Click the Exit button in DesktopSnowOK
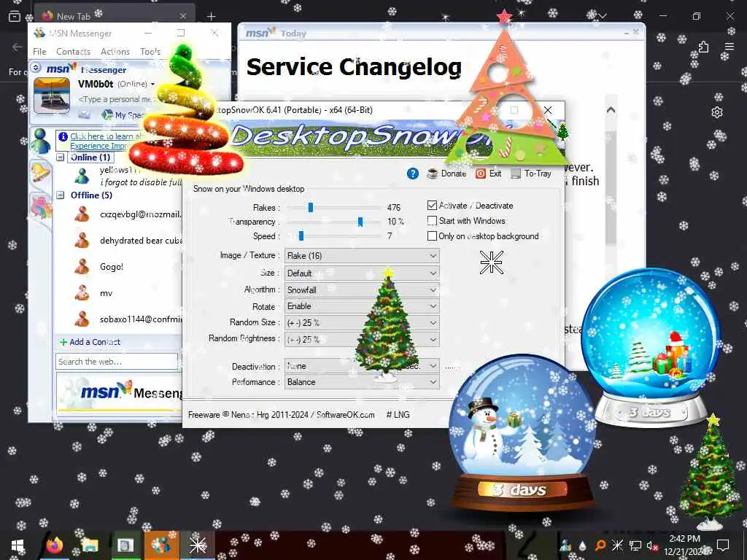The width and height of the screenshot is (747, 560). (489, 174)
